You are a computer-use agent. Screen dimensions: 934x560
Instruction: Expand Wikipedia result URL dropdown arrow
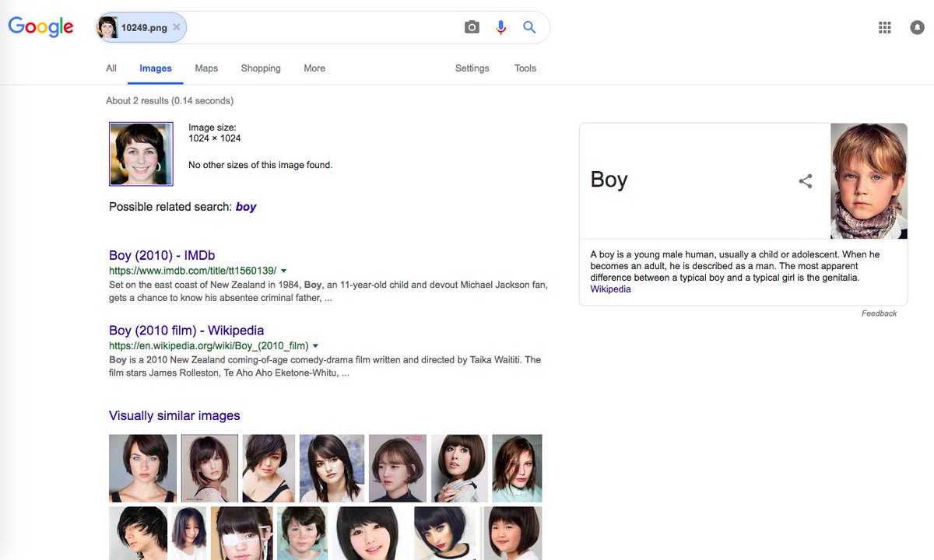315,346
